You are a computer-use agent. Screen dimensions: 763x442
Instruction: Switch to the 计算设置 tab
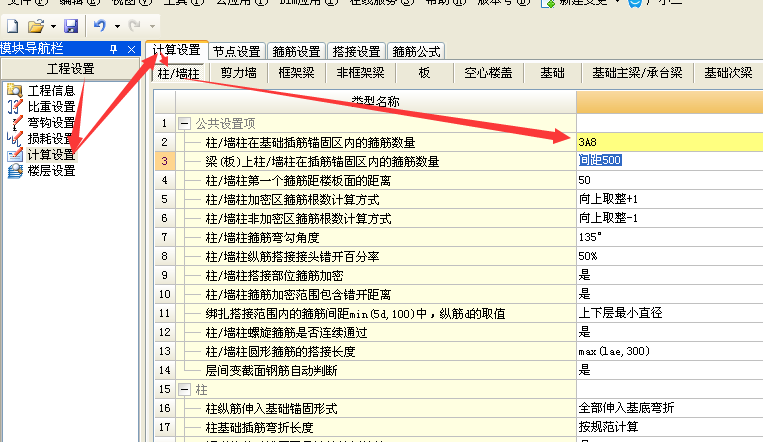coord(177,50)
